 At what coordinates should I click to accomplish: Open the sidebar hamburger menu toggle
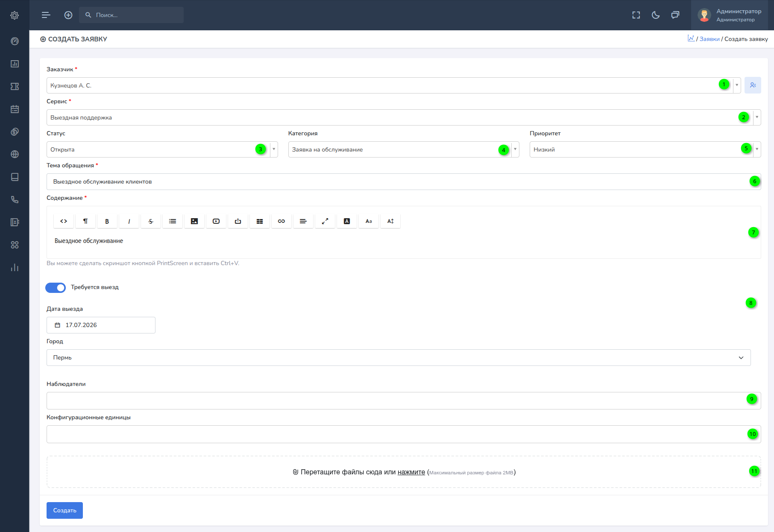(x=46, y=15)
